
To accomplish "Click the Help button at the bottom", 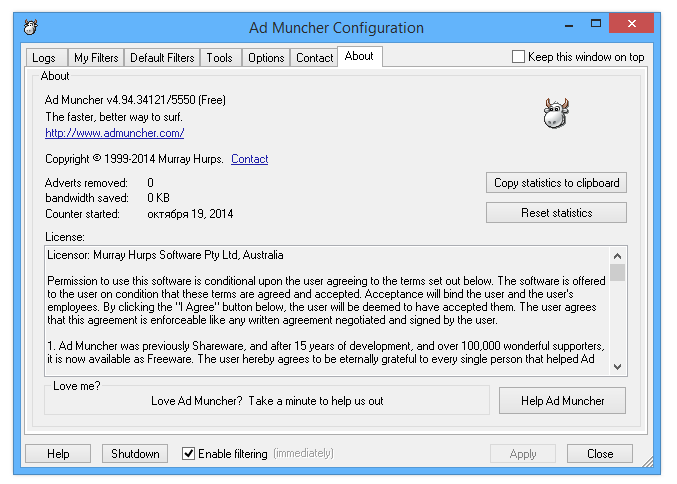I will (58, 454).
